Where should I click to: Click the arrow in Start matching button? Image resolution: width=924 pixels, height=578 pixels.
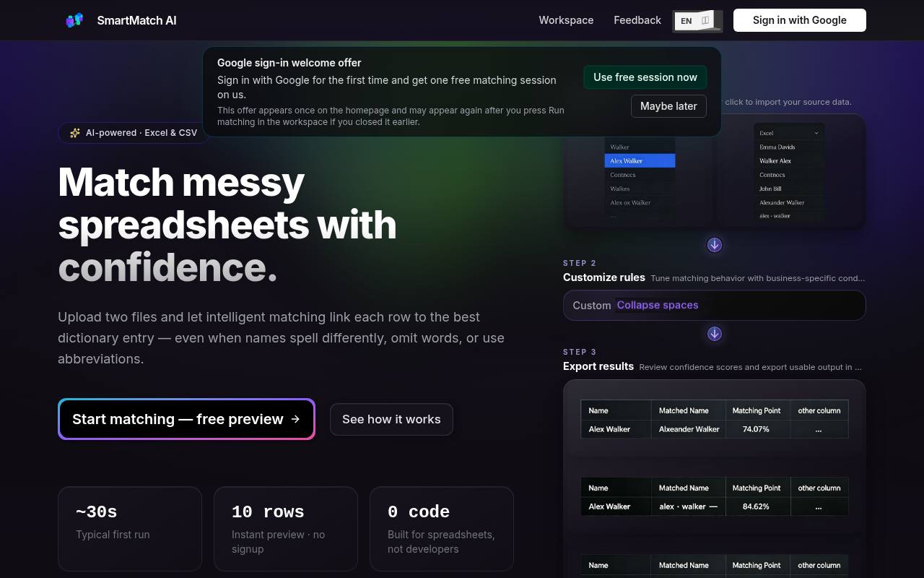(295, 419)
